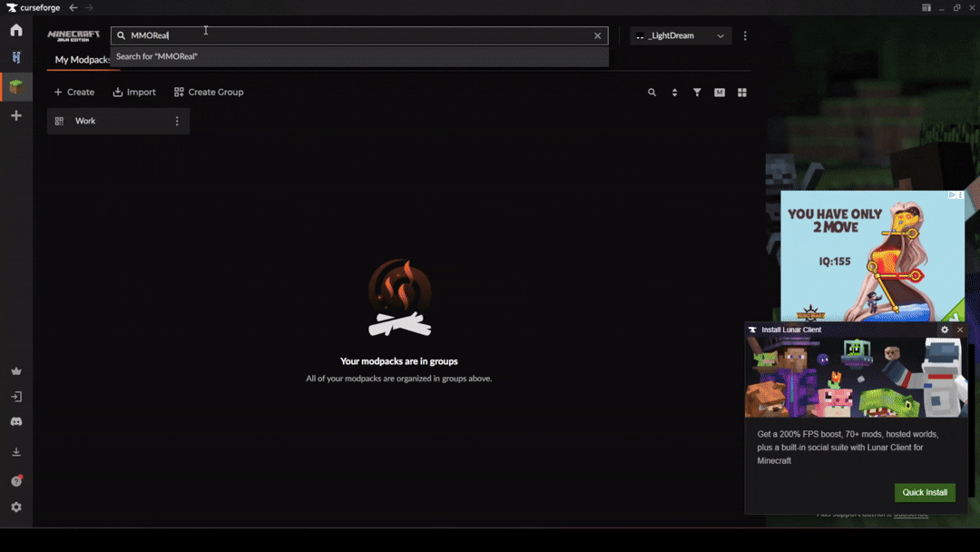Clear the search field with the X
This screenshot has height=552, width=980.
click(597, 35)
